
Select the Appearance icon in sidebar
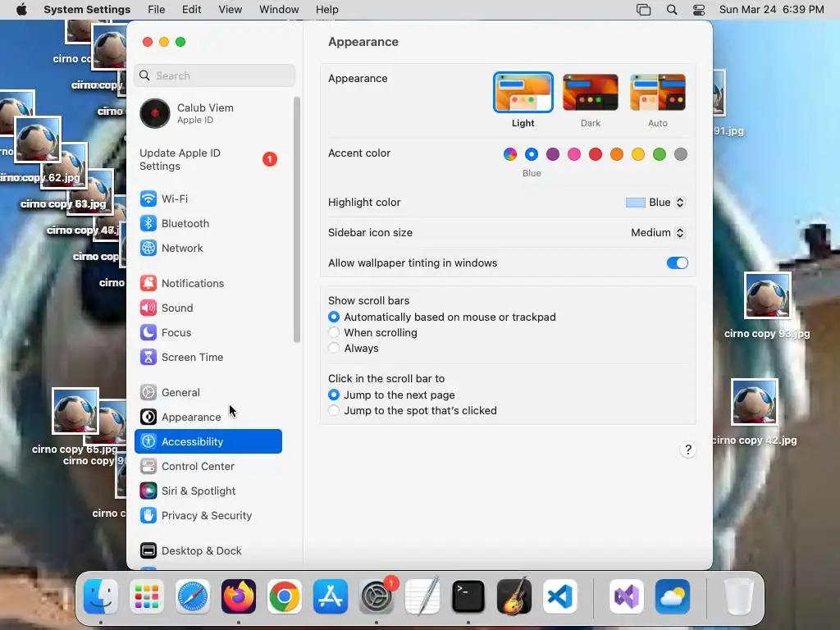click(x=148, y=418)
